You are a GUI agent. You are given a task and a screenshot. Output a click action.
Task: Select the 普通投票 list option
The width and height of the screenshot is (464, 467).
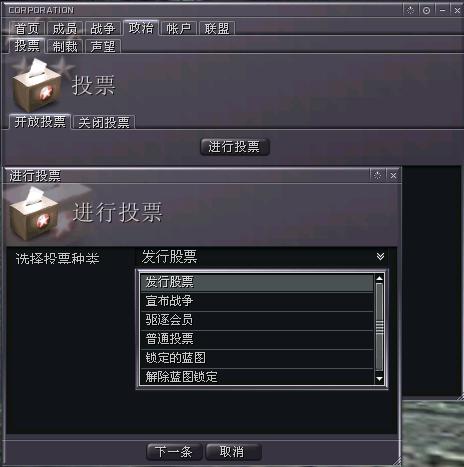(x=257, y=339)
